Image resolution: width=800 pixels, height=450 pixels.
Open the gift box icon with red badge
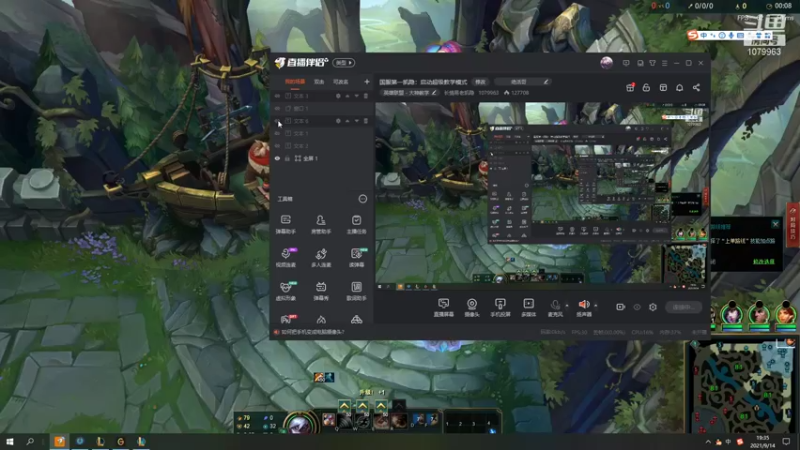[x=630, y=87]
